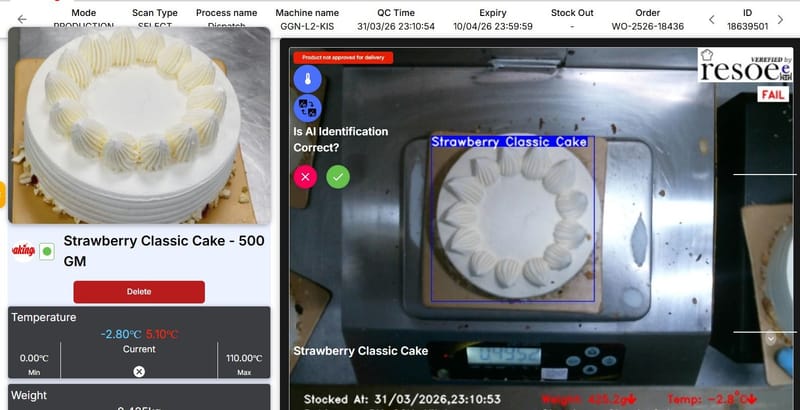
Task: Confirm AI identification with the green check
Action: (x=338, y=177)
